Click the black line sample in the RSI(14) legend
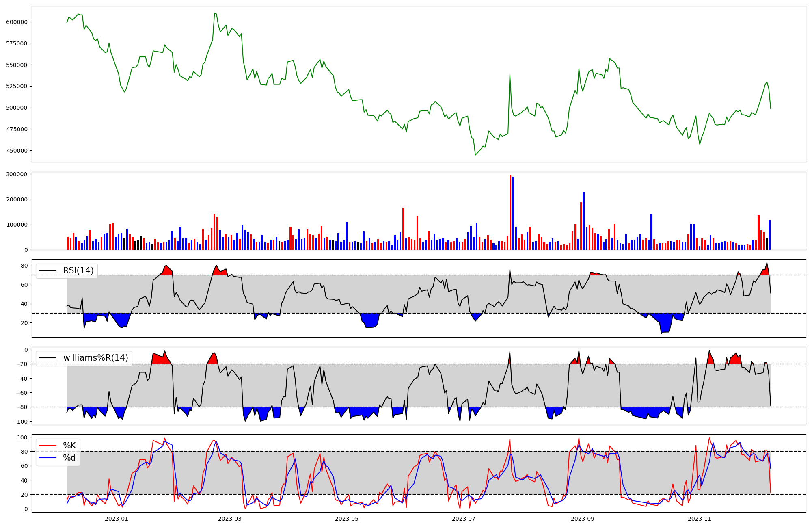This screenshot has width=812, height=528. [48, 270]
